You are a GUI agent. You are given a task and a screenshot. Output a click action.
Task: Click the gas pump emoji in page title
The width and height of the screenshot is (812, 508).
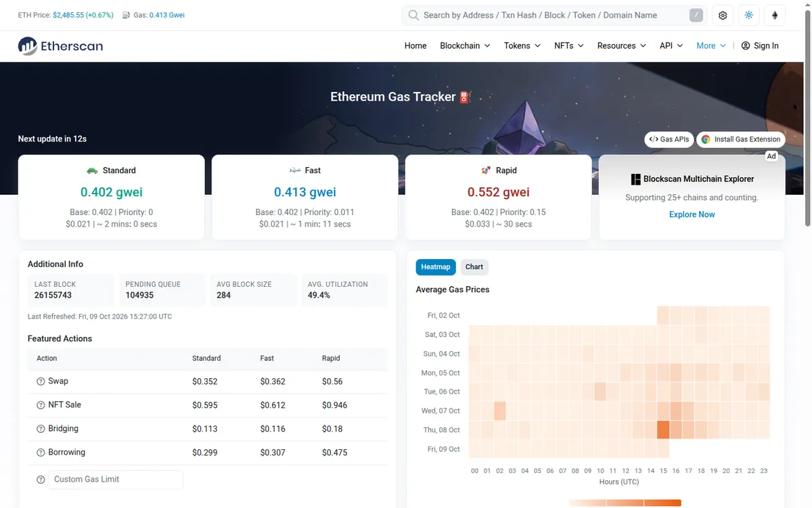464,97
